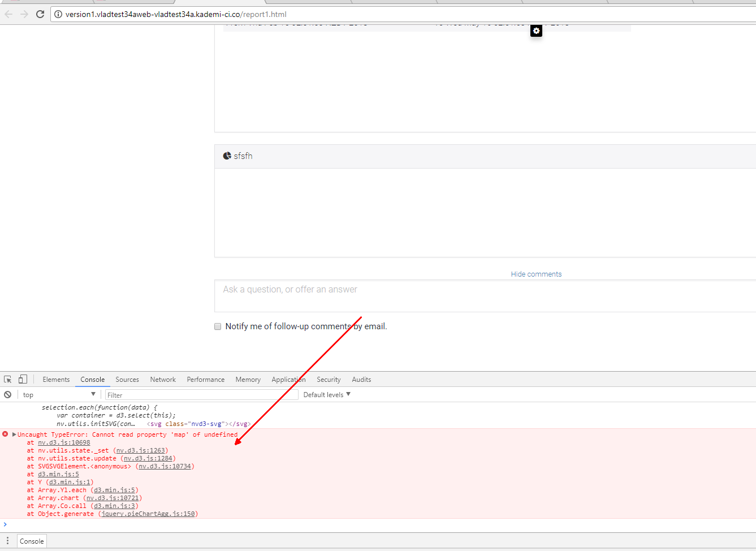Click the sfsfh panel title text

click(243, 156)
